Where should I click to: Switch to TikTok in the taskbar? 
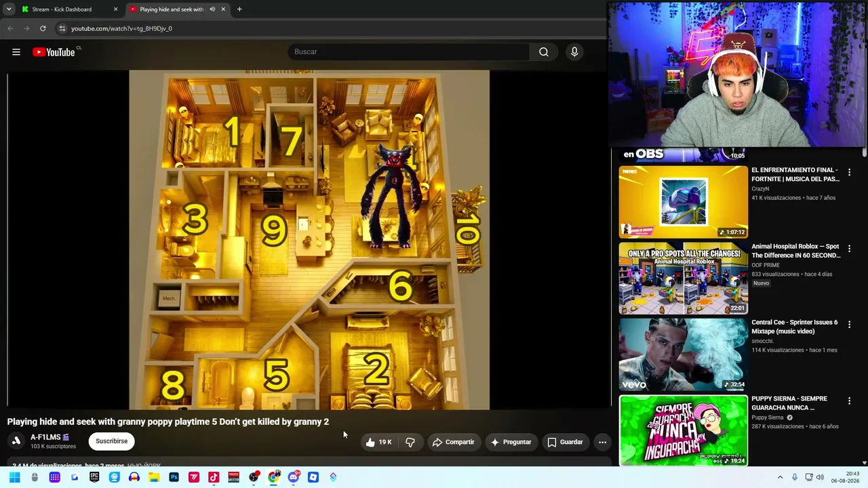click(214, 477)
